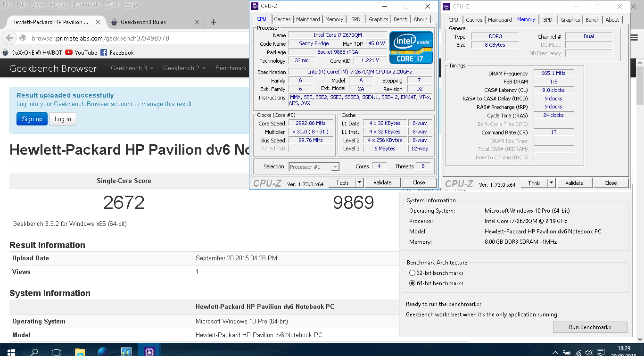Open Bench tab in left CPU-Z window
Screen dimensions: 644x356
tap(401, 19)
